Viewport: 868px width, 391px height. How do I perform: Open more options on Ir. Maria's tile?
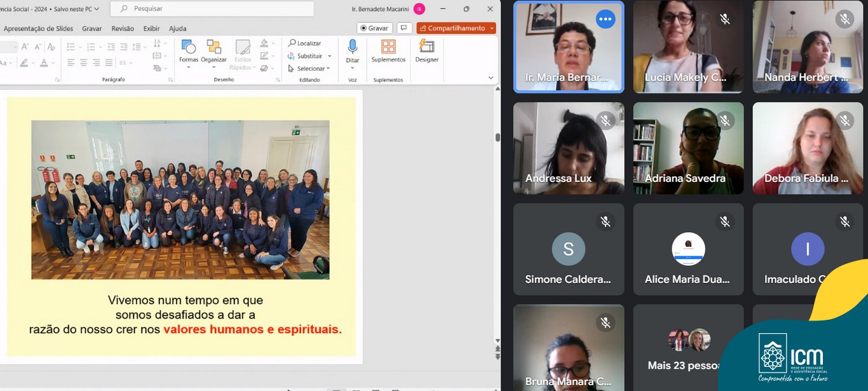605,19
